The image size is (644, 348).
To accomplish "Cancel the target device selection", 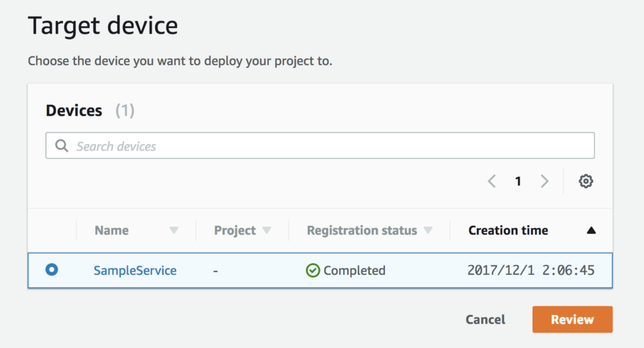I will click(485, 319).
